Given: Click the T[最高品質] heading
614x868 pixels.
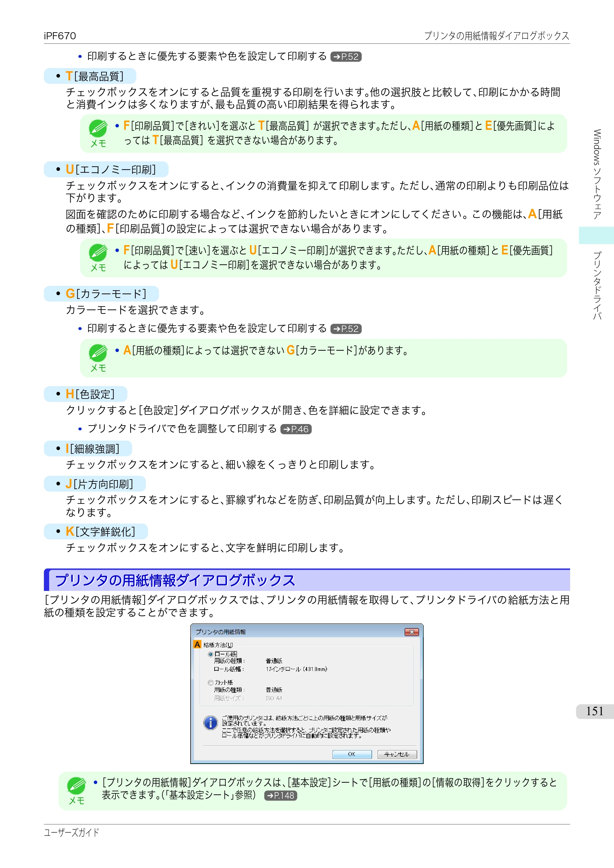Looking at the screenshot, I should tap(90, 76).
